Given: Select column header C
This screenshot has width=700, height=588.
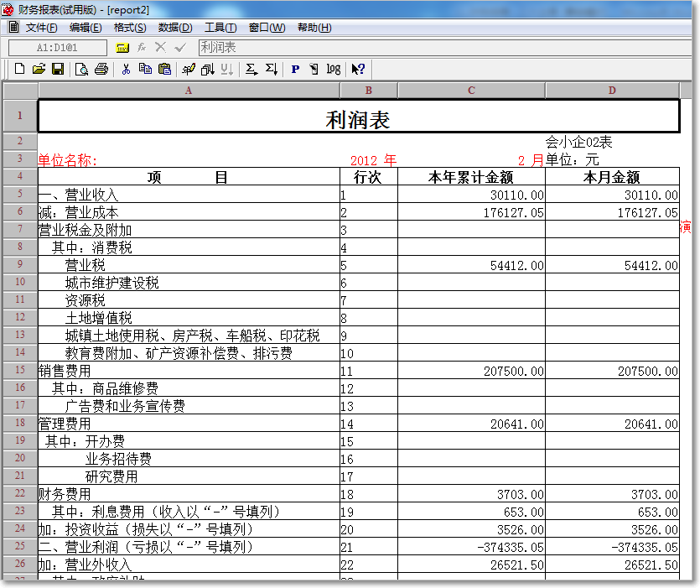Looking at the screenshot, I should click(470, 90).
